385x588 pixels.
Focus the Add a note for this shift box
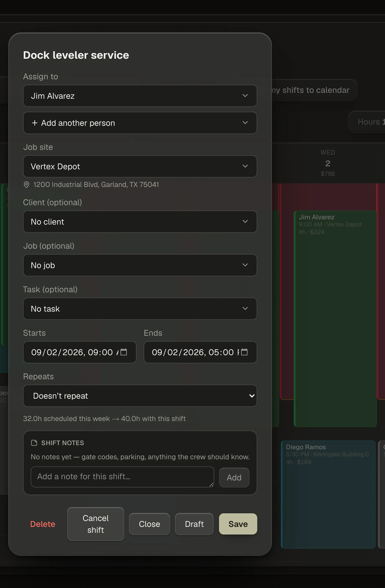(x=122, y=476)
